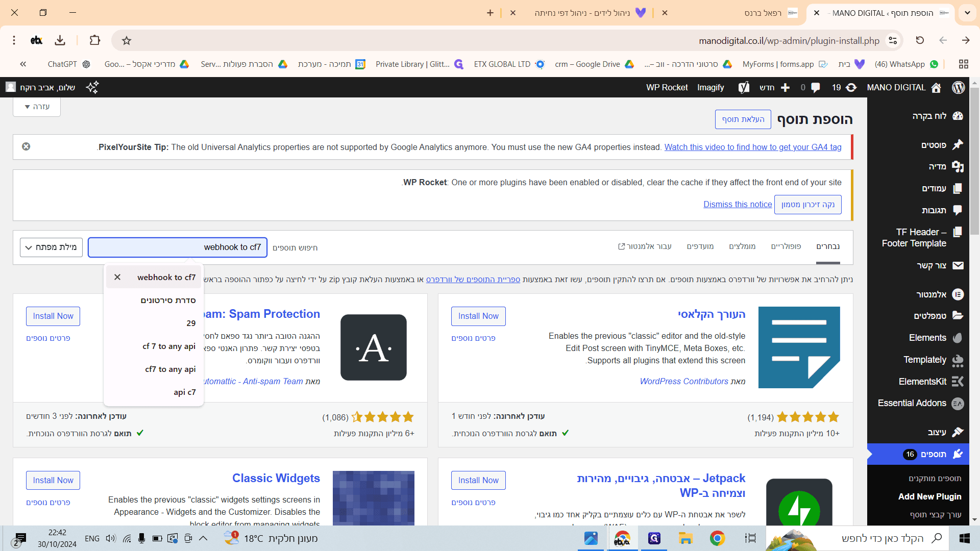Click the WordPress logo in admin bar
980x551 pixels.
click(958, 87)
